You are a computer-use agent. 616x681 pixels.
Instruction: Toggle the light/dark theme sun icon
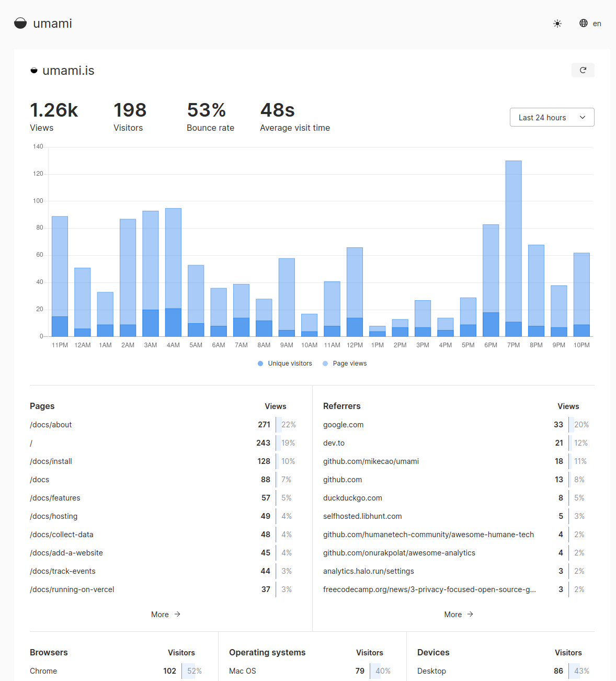point(557,24)
